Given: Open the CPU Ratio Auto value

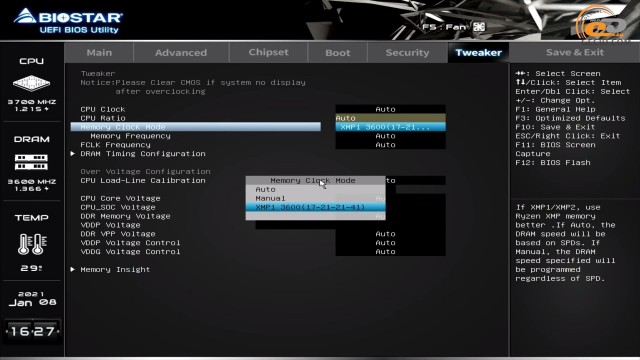Looking at the screenshot, I should [390, 118].
